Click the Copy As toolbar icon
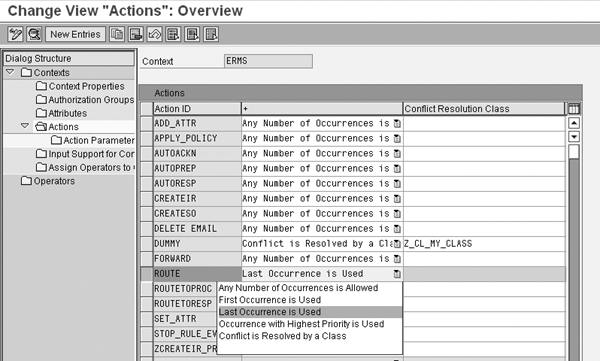This screenshot has height=361, width=600. coord(117,34)
